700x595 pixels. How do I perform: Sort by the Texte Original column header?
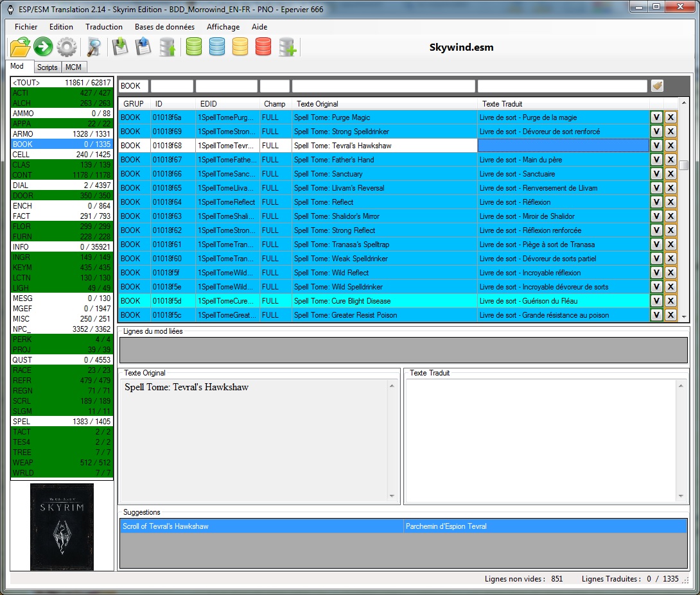[385, 104]
